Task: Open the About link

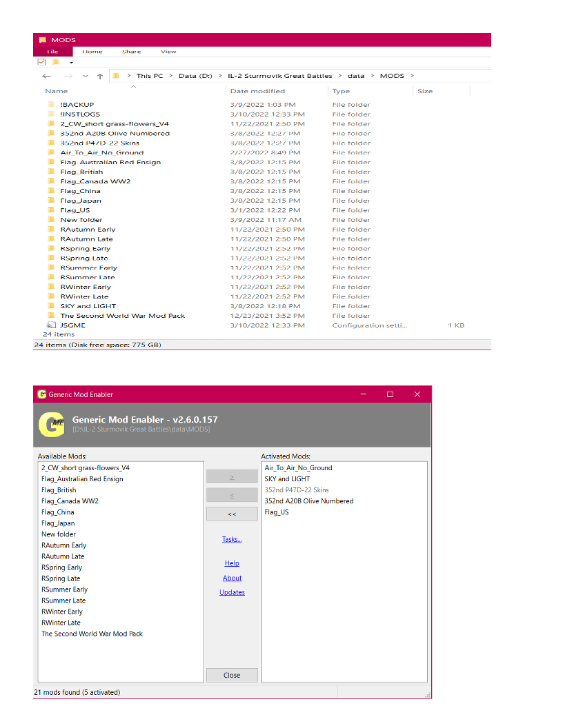Action: coord(232,578)
